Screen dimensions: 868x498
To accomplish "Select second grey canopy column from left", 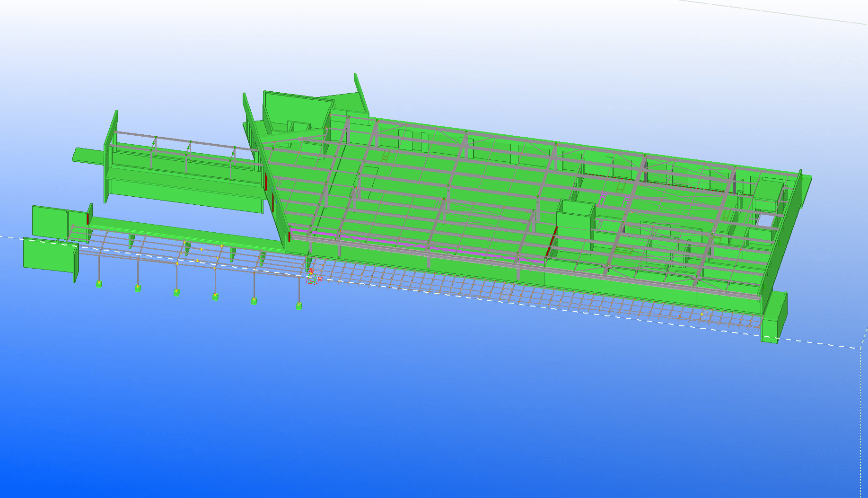I will [138, 270].
